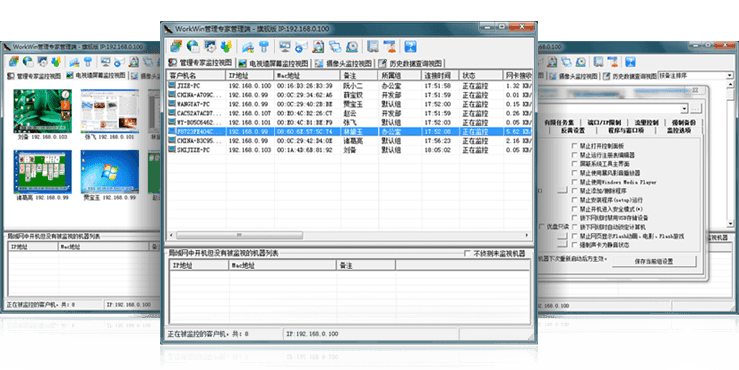The height and width of the screenshot is (370, 739).
Task: Click the globe icon in center window toolbar
Action: [x=193, y=46]
